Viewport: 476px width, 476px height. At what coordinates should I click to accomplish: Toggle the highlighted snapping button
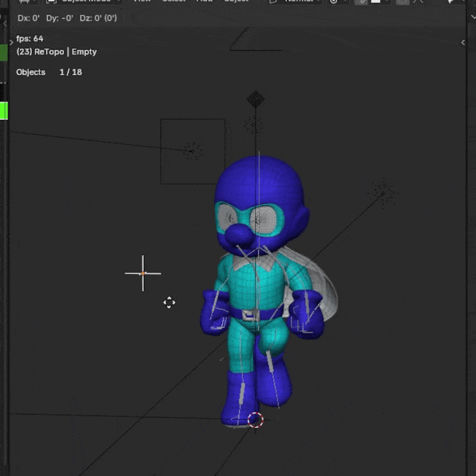click(x=361, y=2)
